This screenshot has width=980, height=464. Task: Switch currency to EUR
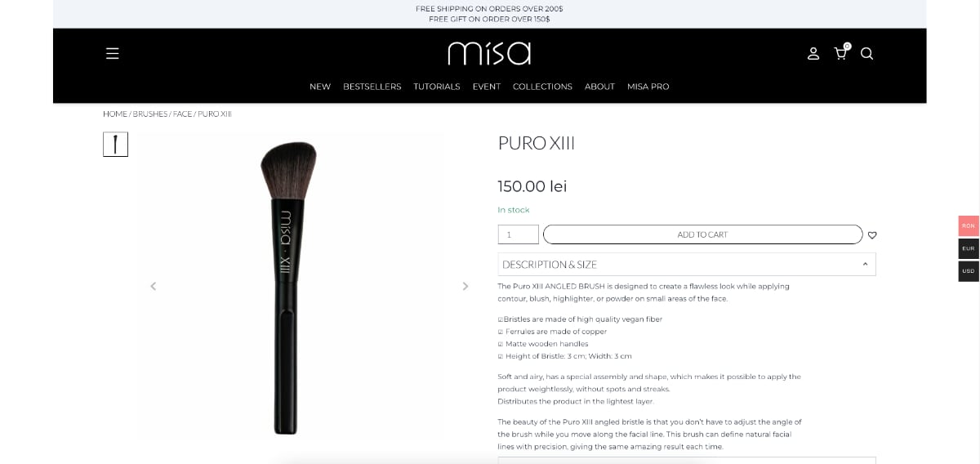click(x=969, y=248)
